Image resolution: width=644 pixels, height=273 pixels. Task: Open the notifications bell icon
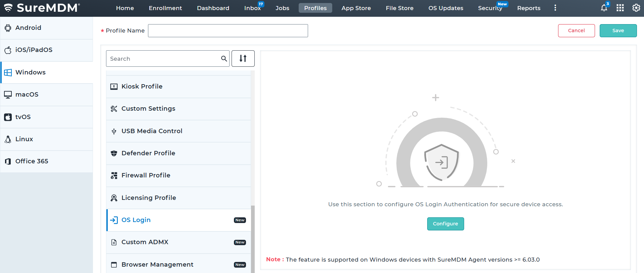604,8
